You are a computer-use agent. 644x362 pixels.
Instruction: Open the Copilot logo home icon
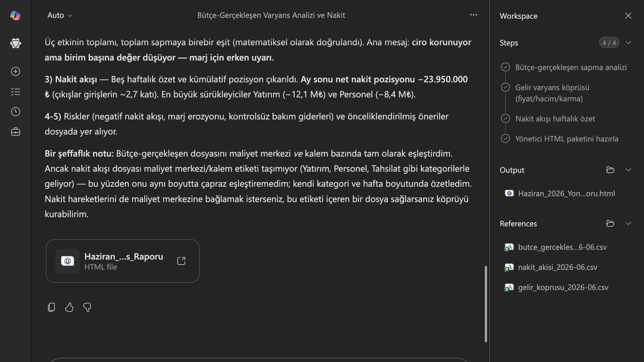(x=16, y=16)
